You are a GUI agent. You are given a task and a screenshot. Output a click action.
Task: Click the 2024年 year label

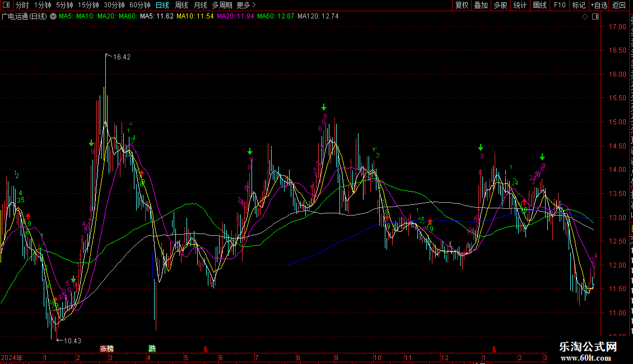point(12,357)
